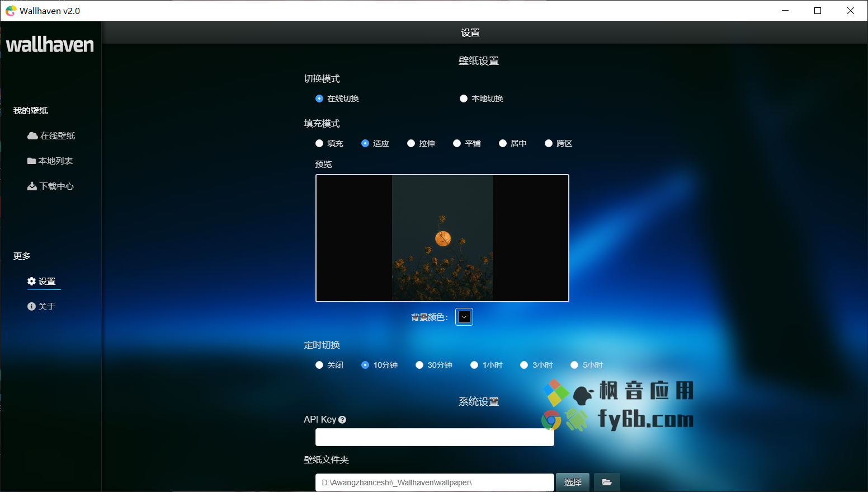
Task: Click the wallpaper folder path field
Action: pos(435,482)
